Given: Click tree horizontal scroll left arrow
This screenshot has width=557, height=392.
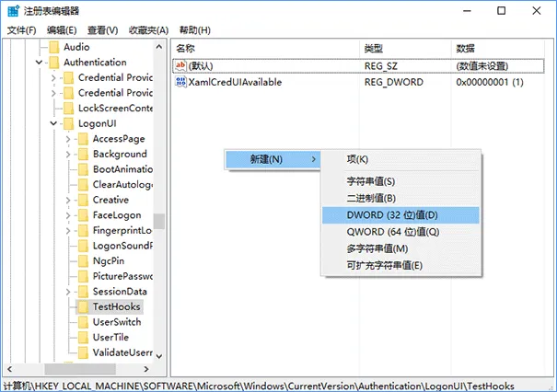Looking at the screenshot, I should [9, 369].
